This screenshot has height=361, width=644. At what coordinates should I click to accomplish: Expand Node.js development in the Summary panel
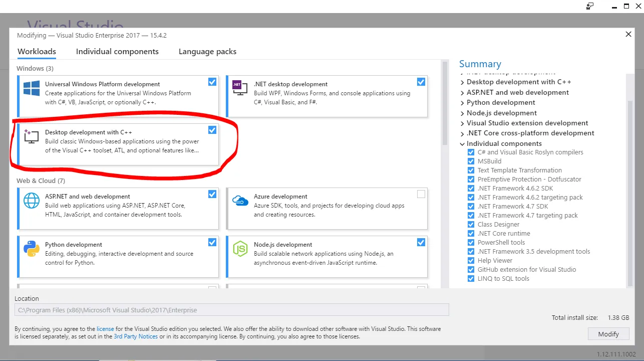[x=462, y=113]
